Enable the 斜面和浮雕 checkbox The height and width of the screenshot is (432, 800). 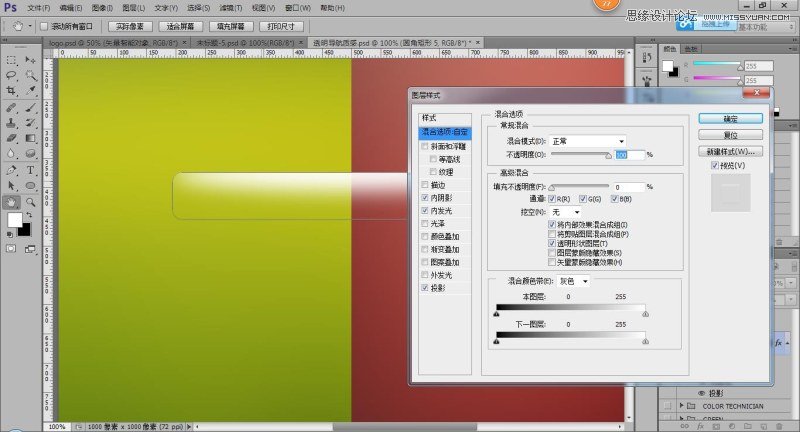[425, 146]
